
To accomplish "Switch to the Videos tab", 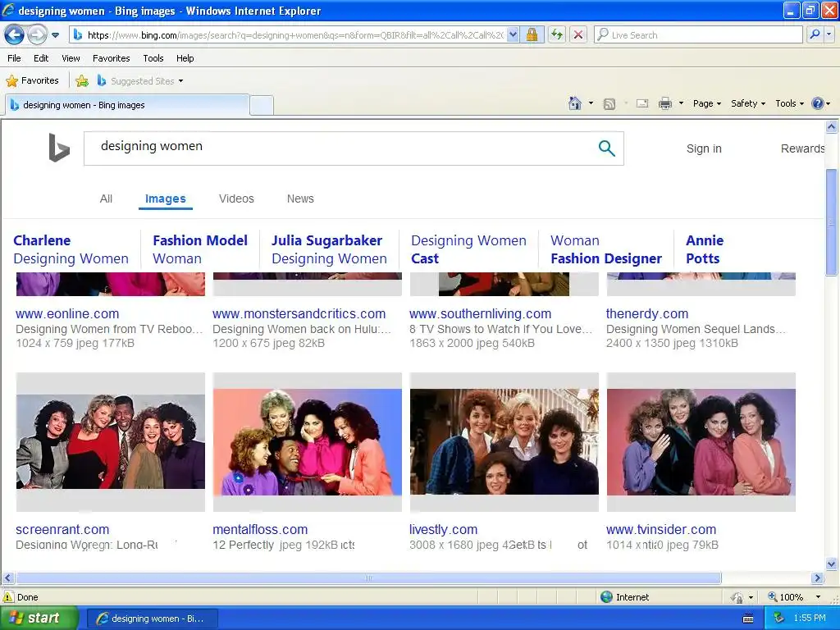I will point(236,199).
